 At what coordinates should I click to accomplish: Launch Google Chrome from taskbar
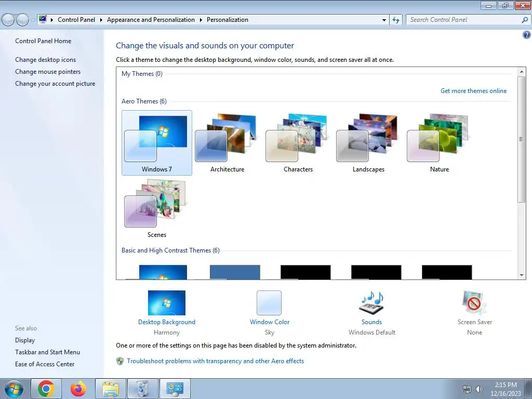coord(46,389)
